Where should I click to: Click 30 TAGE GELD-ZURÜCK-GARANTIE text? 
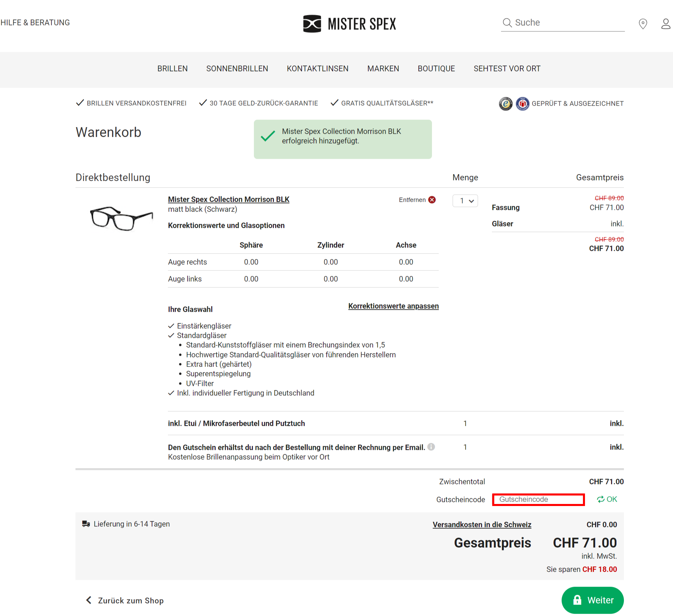[x=264, y=103]
